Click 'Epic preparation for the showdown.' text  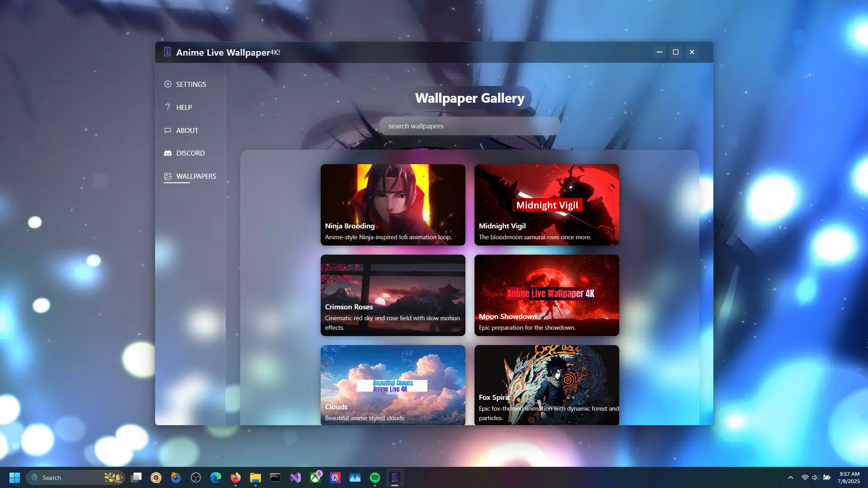click(527, 327)
